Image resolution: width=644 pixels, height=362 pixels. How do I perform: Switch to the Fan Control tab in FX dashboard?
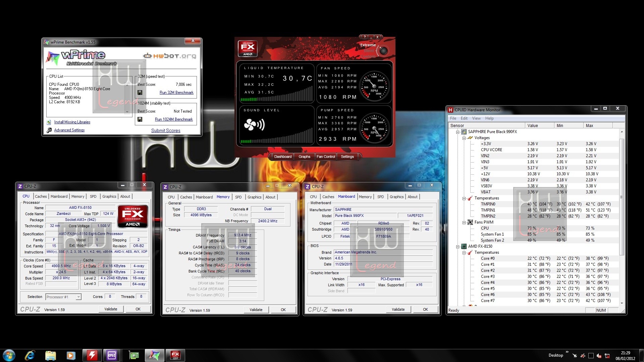tap(326, 157)
